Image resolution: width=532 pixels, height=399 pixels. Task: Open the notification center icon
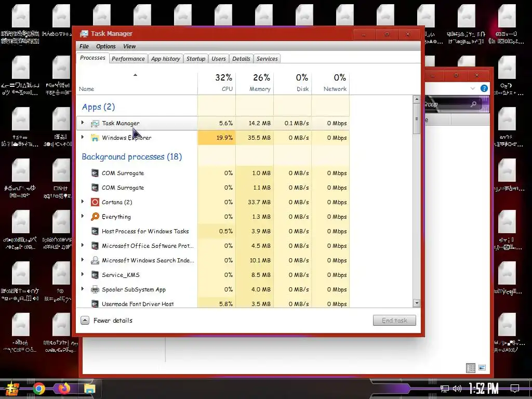[x=515, y=389]
